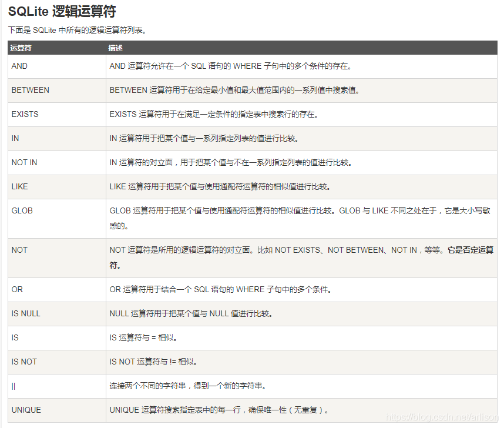Click the description "连接两个不同的字符串，得到一个新的字符串。"

coord(188,386)
